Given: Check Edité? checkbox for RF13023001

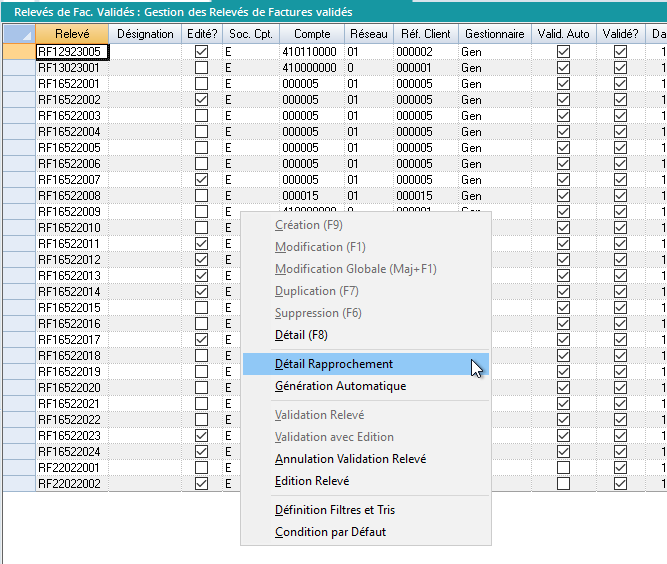Looking at the screenshot, I should coord(202,68).
